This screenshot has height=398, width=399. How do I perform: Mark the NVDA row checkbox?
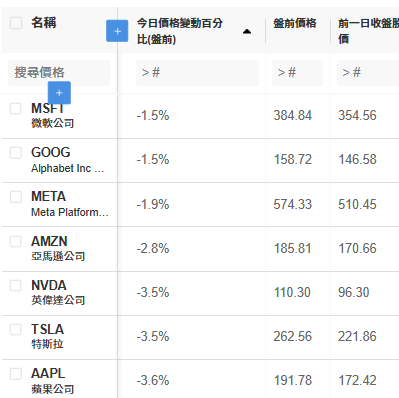(16, 285)
